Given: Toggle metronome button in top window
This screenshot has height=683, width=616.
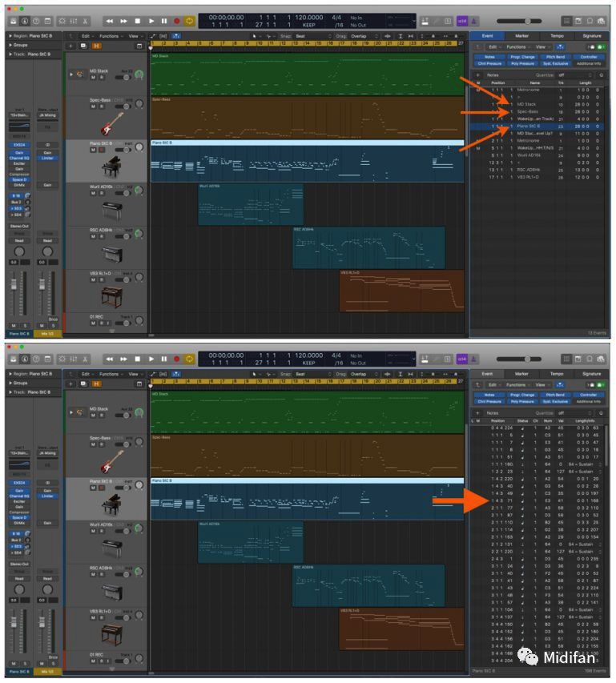Looking at the screenshot, I should [473, 21].
